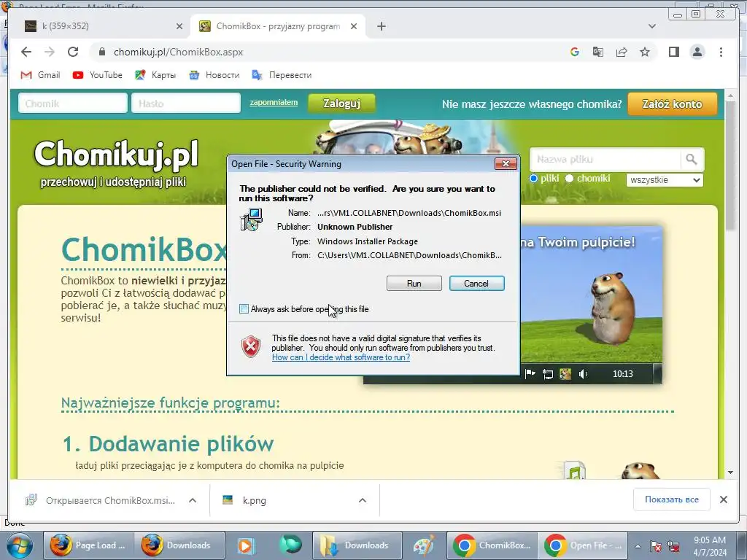Click the Zaloguj button
Image resolution: width=747 pixels, height=560 pixels.
[341, 104]
